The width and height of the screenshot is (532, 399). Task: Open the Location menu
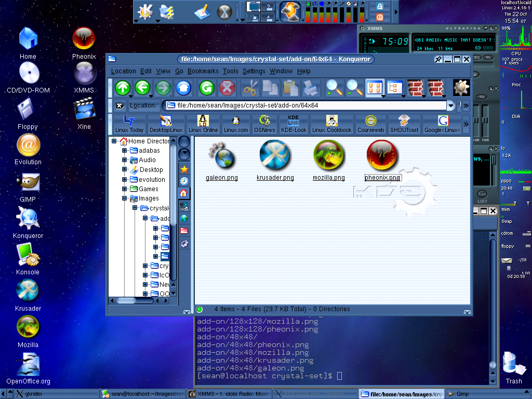[124, 71]
